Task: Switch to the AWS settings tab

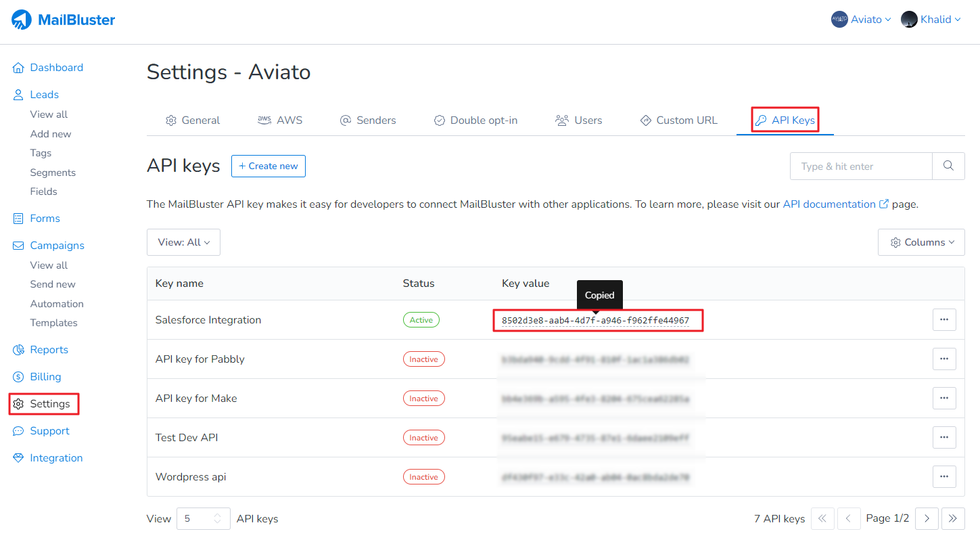Action: click(280, 120)
